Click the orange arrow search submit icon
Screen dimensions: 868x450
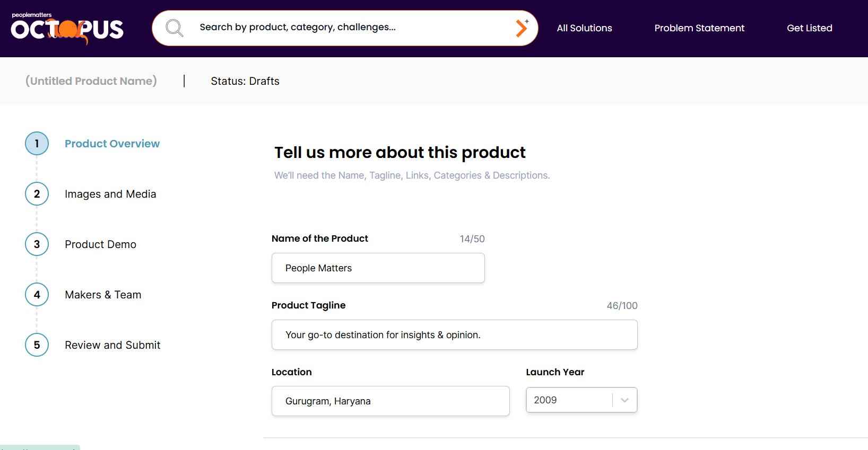tap(522, 28)
